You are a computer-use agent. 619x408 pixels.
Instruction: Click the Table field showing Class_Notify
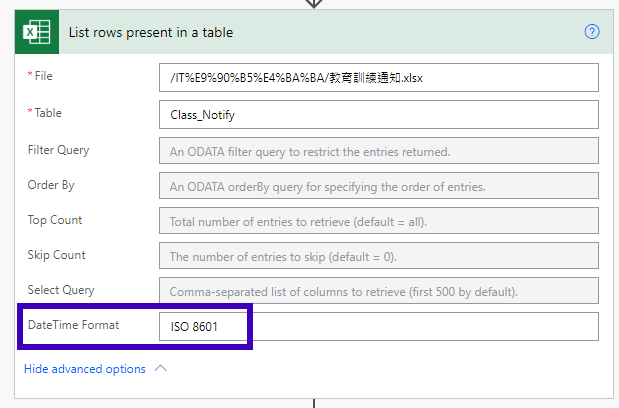[x=379, y=115]
